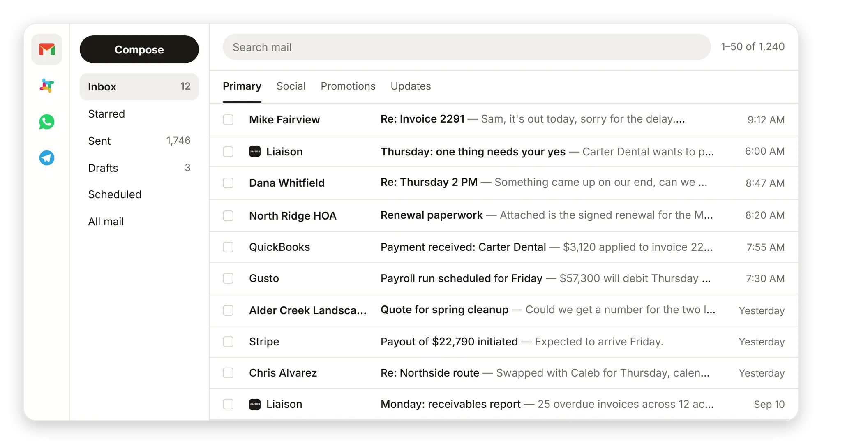The width and height of the screenshot is (868, 444).
Task: Click sender name Dana Whitfield
Action: click(x=287, y=183)
